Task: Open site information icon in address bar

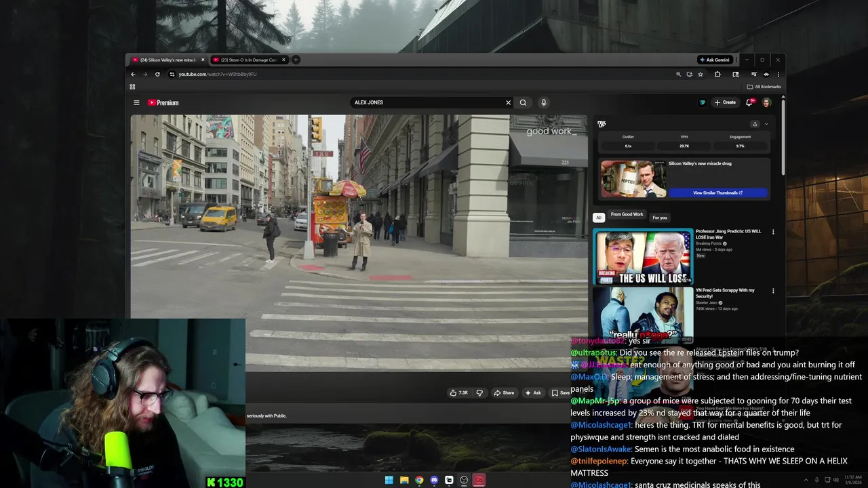Action: point(172,74)
